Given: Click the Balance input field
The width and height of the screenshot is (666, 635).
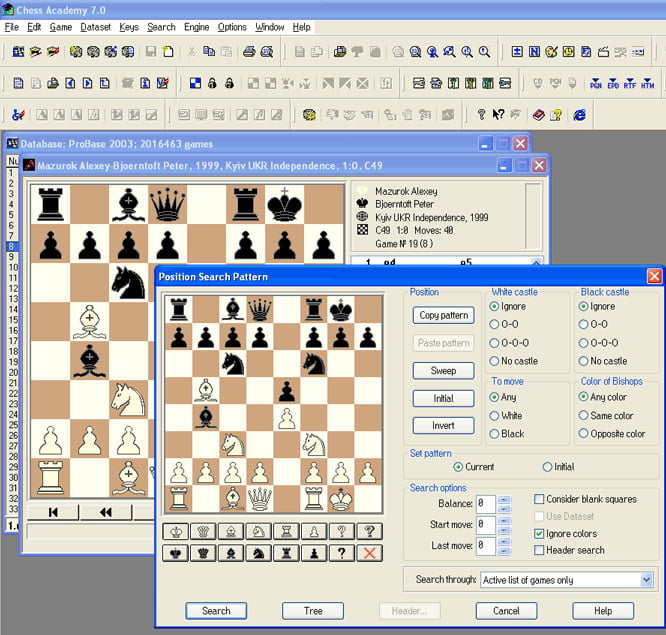Looking at the screenshot, I should click(486, 504).
